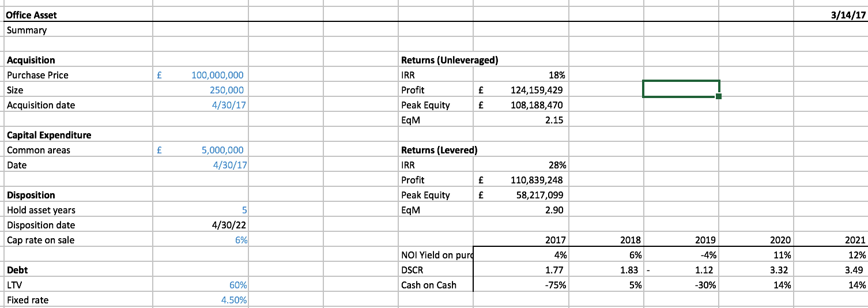Click the Common areas 5,000,000 cell
The height and width of the screenshot is (308, 868).
point(200,150)
